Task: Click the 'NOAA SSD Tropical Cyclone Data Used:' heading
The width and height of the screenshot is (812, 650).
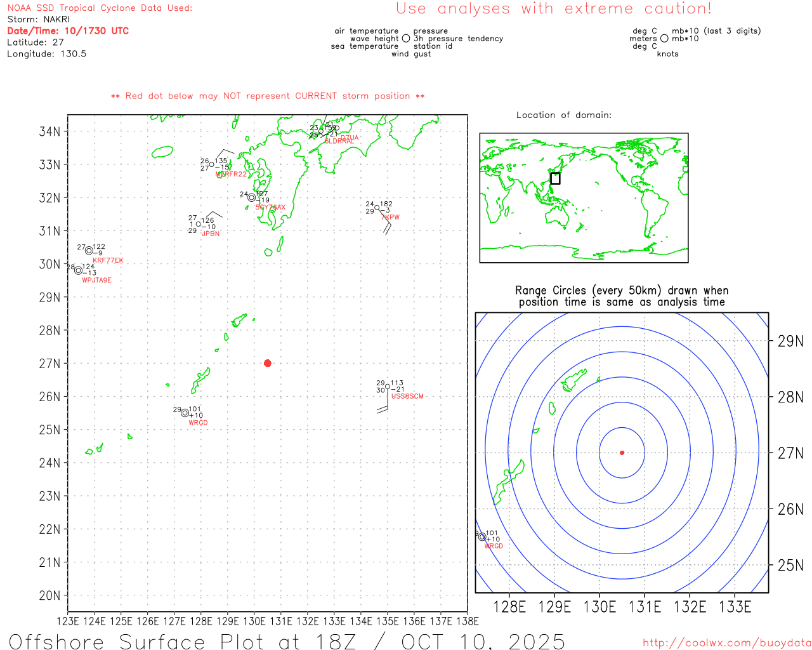Action: tap(100, 8)
